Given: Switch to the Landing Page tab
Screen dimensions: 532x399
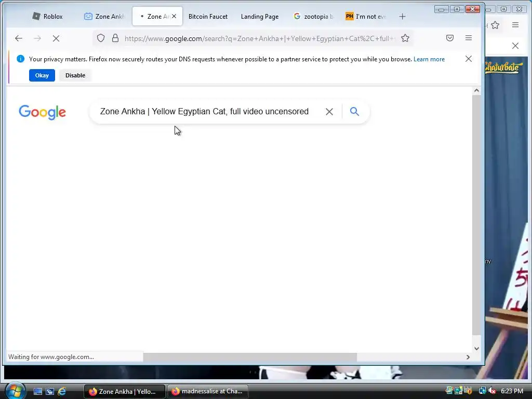Looking at the screenshot, I should (260, 16).
